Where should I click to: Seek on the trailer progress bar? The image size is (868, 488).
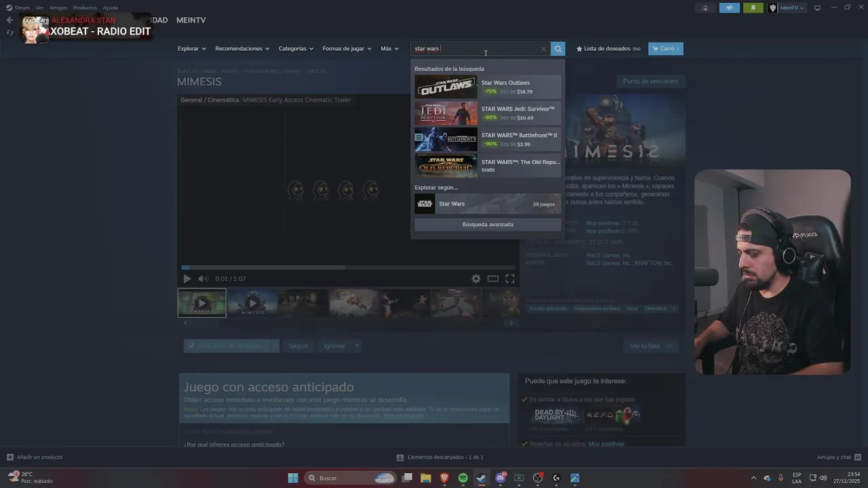point(349,267)
